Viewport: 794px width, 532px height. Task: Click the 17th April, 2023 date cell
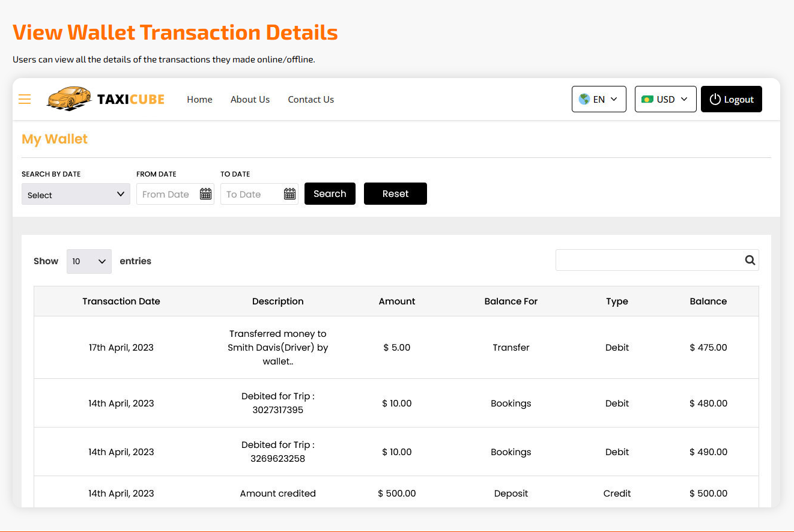coord(121,348)
